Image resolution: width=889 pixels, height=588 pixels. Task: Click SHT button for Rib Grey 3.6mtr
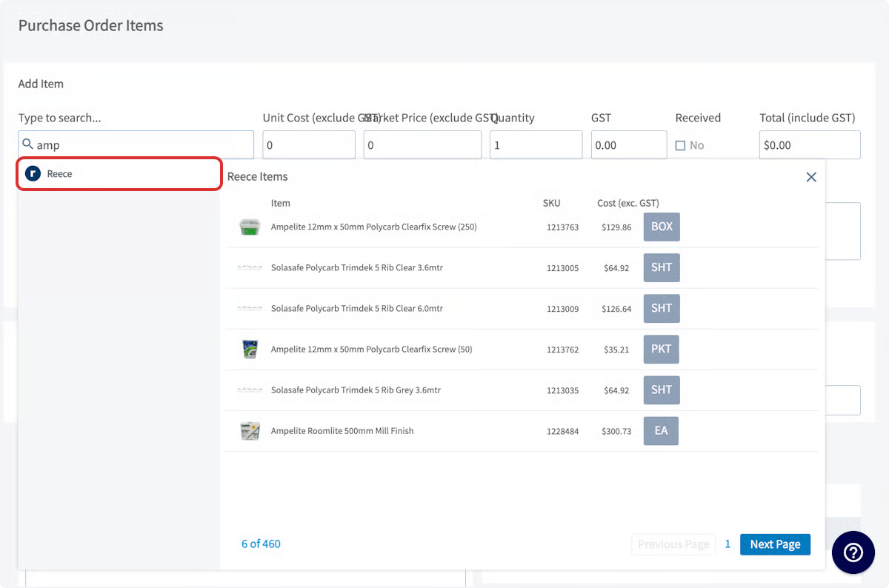[662, 390]
